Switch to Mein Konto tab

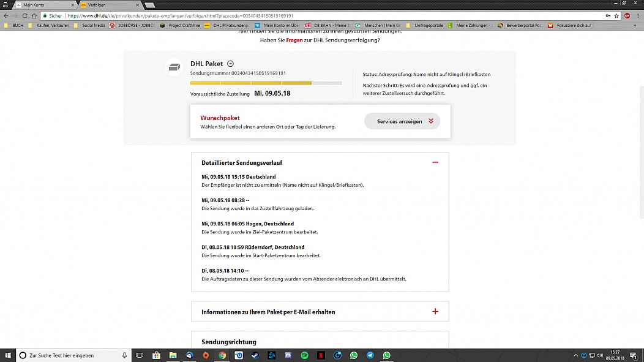pos(45,5)
